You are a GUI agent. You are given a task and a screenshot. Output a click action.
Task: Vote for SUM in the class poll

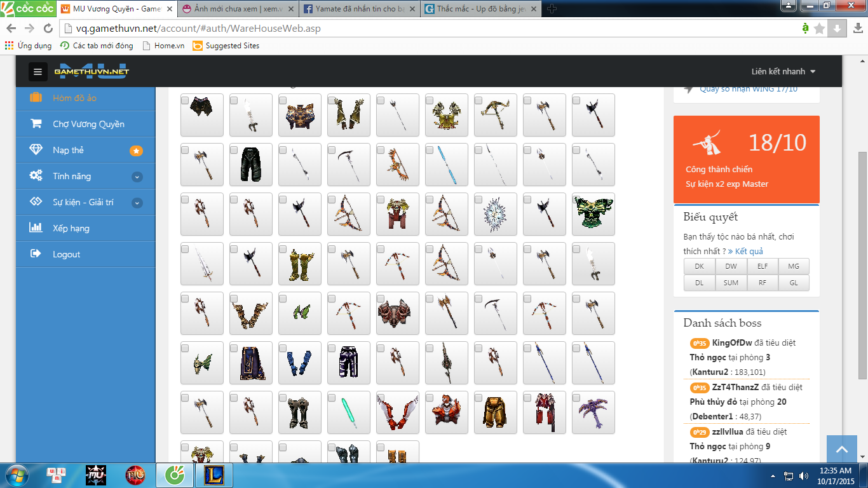(x=731, y=283)
